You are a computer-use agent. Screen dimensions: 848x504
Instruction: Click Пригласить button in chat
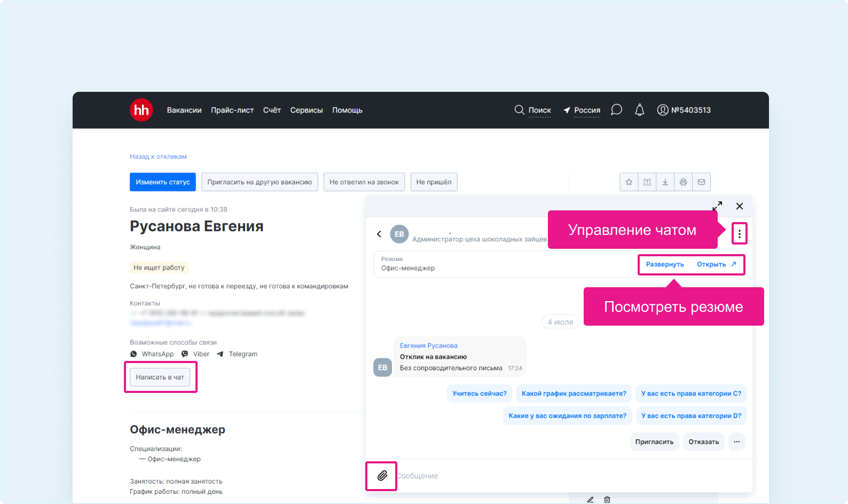point(654,442)
